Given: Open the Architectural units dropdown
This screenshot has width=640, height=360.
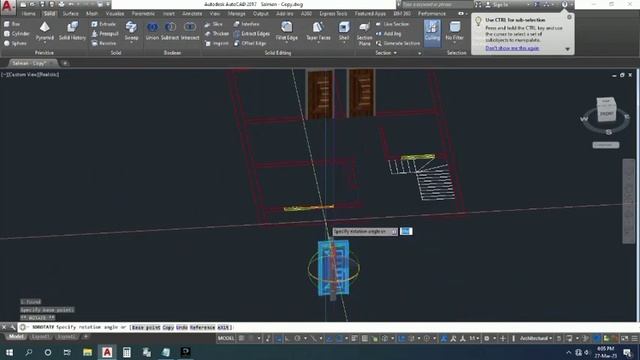Looking at the screenshot, I should (x=536, y=338).
